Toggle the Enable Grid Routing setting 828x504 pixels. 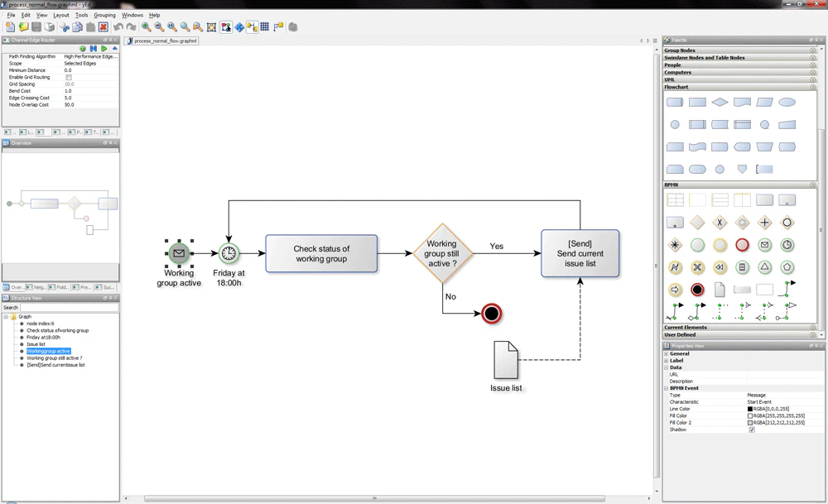click(x=70, y=77)
